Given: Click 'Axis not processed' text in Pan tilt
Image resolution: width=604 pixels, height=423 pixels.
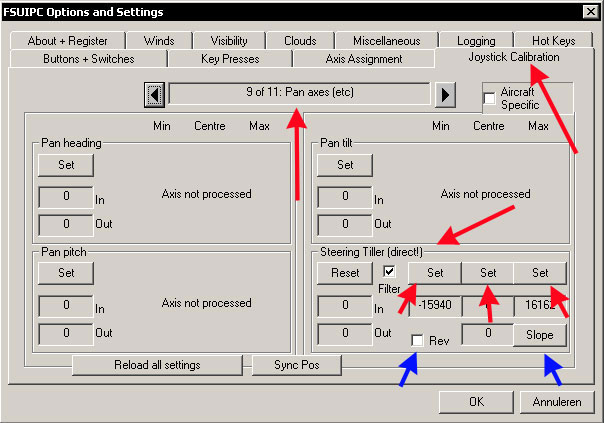Looking at the screenshot, I should tap(485, 194).
